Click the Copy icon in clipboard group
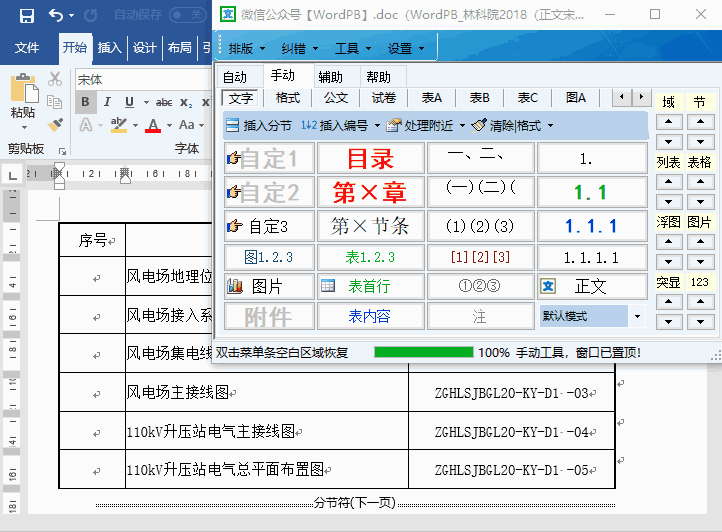The width and height of the screenshot is (722, 532). point(55,102)
